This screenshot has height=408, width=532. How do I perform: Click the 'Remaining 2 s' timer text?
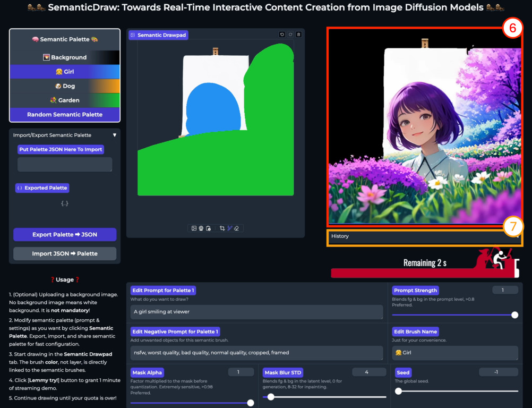point(425,263)
